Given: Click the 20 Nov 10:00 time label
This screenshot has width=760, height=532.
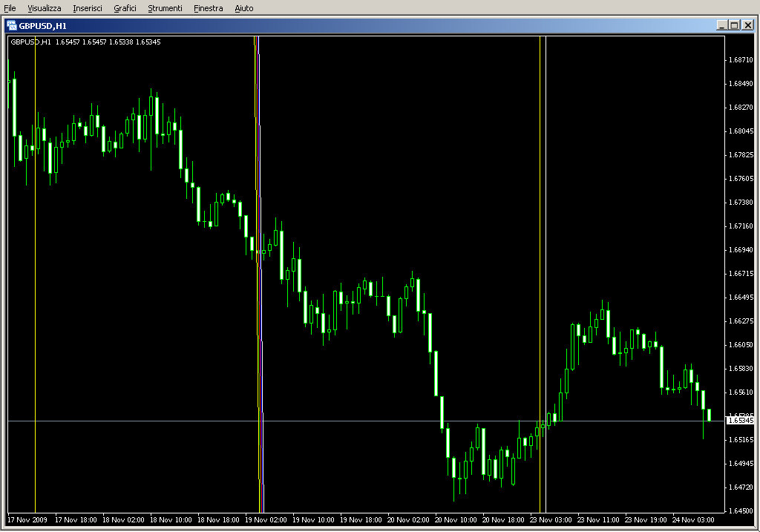Looking at the screenshot, I should point(456,520).
